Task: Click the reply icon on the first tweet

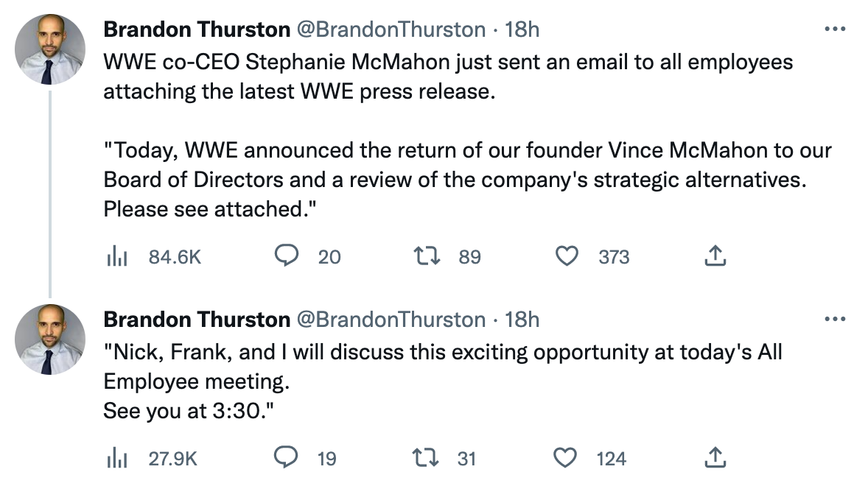Action: pos(287,256)
